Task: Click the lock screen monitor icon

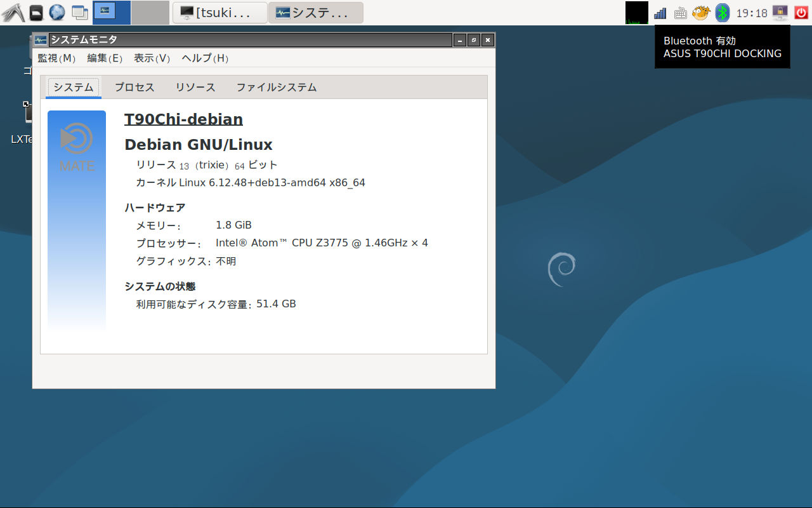Action: 780,13
